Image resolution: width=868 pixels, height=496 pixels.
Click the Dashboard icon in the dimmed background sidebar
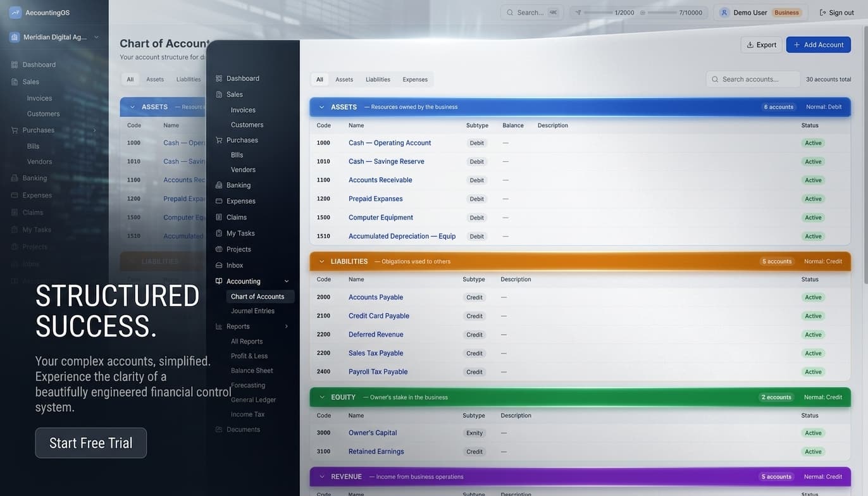[15, 65]
